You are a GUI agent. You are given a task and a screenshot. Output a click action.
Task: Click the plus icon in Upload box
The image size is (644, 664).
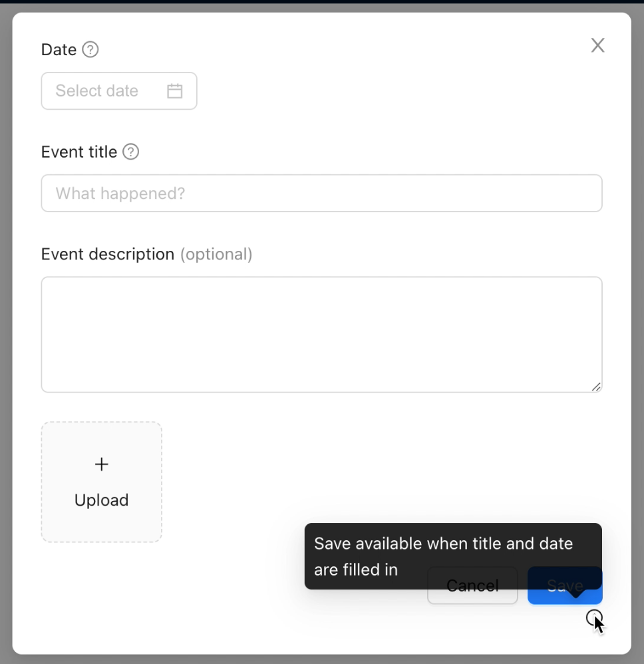click(101, 464)
